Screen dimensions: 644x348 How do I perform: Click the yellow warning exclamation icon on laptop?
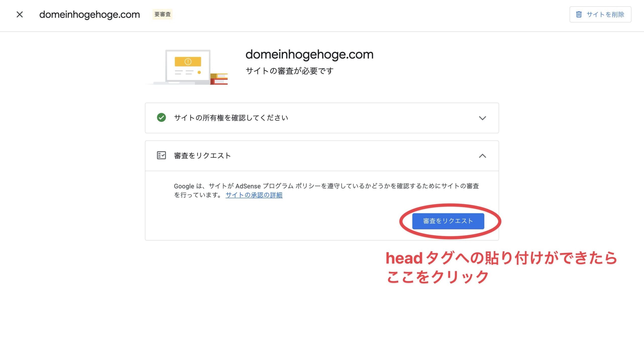tap(188, 61)
